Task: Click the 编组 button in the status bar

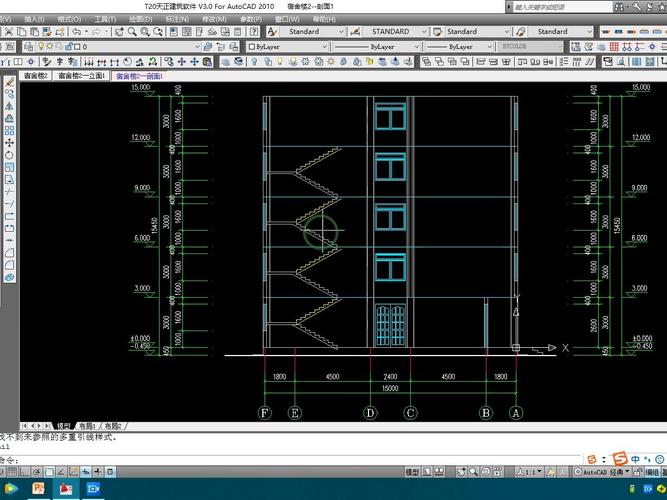Action: tap(652, 471)
